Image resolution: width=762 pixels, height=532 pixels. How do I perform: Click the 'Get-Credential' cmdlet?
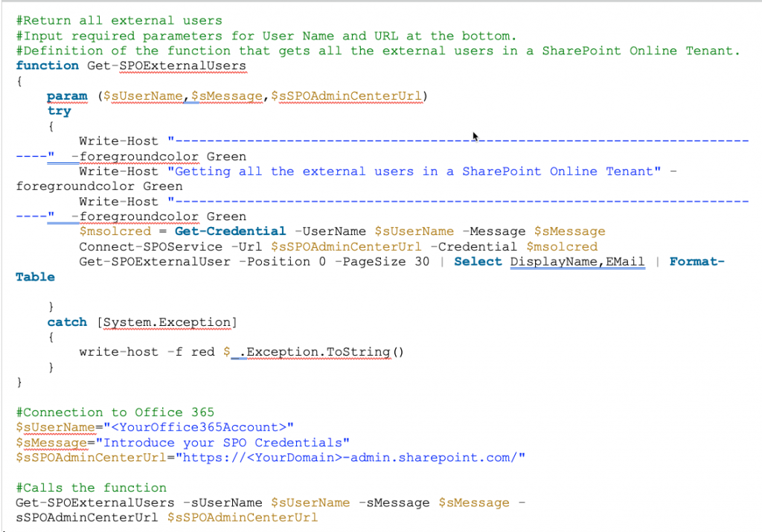tap(230, 231)
